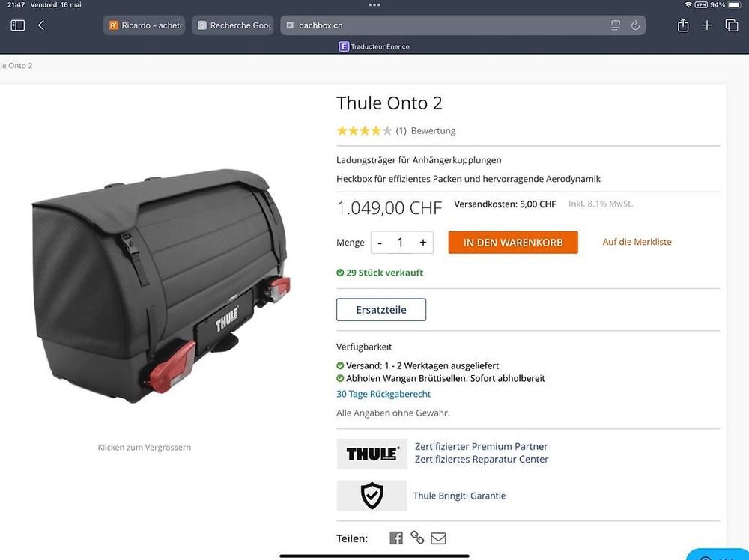Open a new tab with plus icon
The height and width of the screenshot is (560, 749).
click(x=707, y=25)
